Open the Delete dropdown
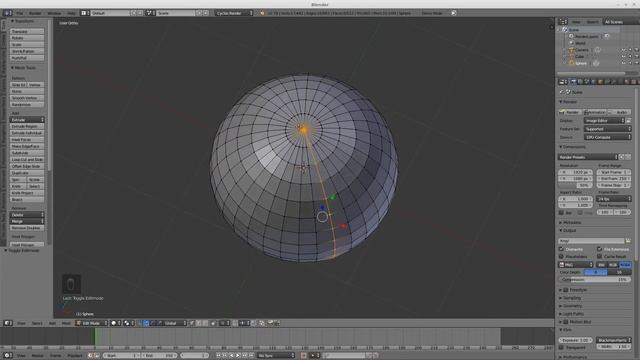Screen dimensions: 640x360 tap(27, 215)
